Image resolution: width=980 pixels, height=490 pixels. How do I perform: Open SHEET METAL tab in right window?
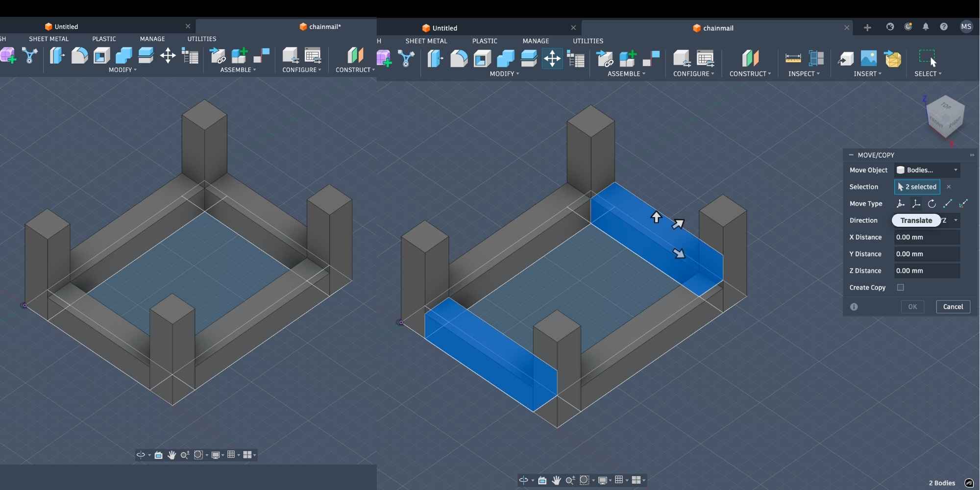pos(426,41)
